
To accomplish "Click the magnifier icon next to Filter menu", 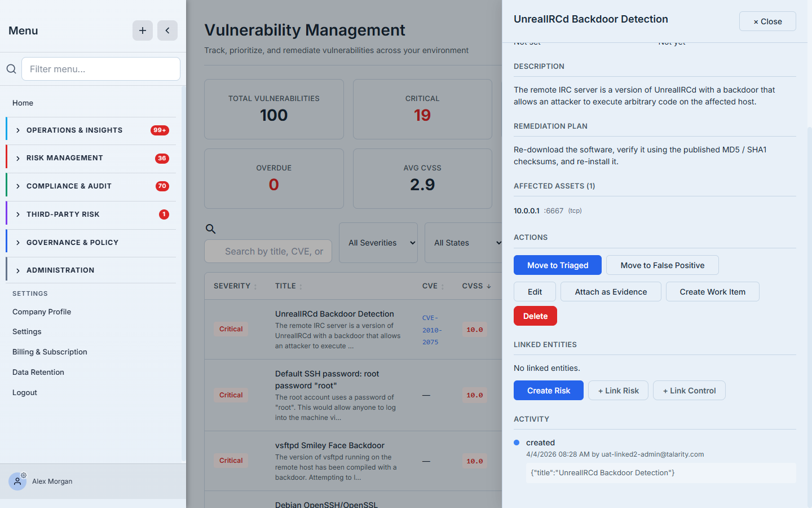I will pos(11,69).
